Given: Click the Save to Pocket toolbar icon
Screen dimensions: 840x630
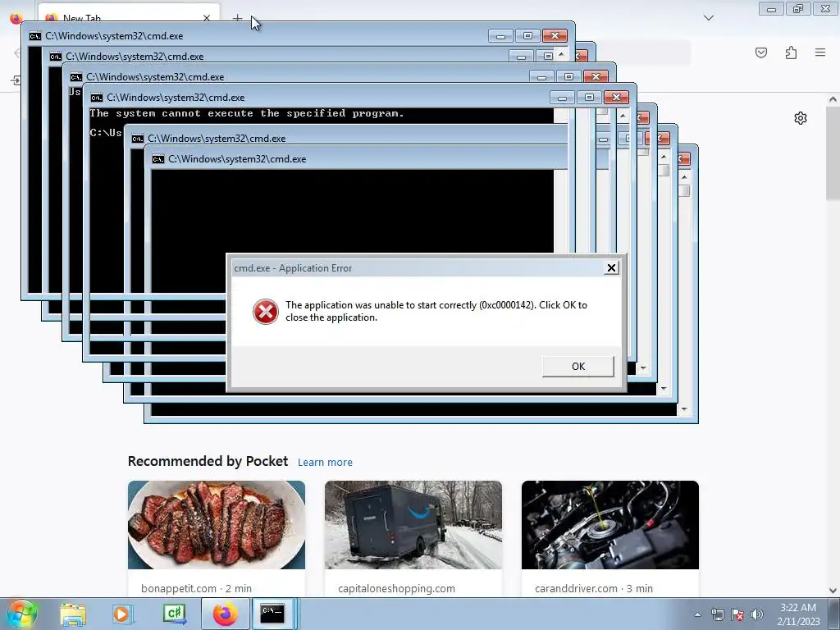Looking at the screenshot, I should click(761, 52).
